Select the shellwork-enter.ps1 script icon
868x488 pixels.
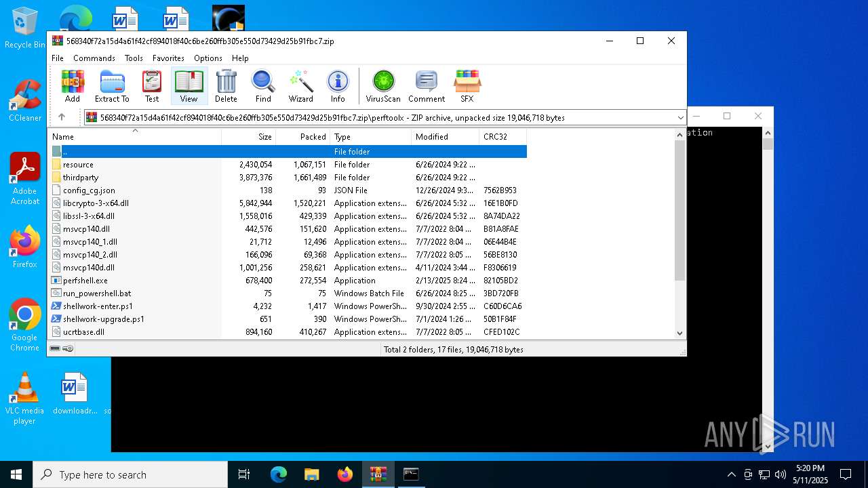[x=57, y=306]
